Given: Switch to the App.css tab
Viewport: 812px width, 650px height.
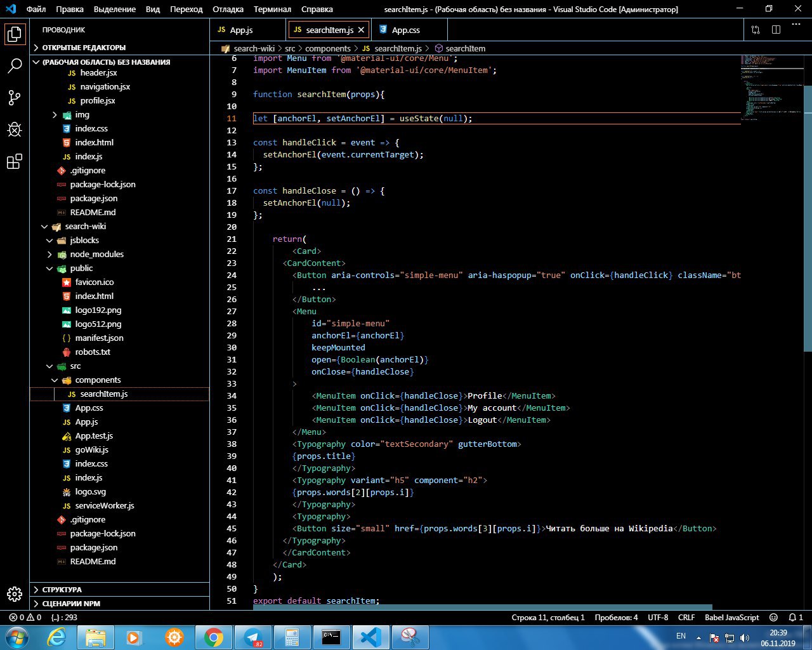Looking at the screenshot, I should [405, 30].
